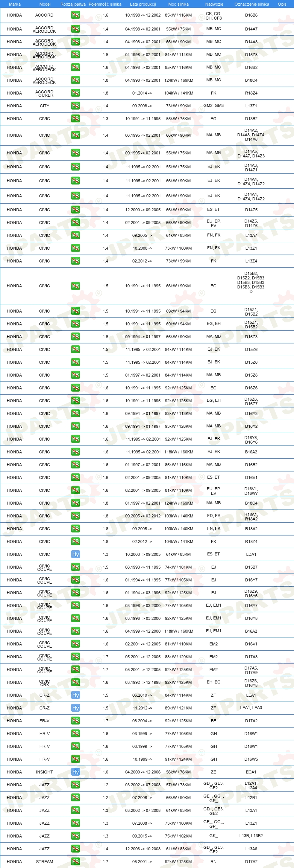The width and height of the screenshot is (294, 868).
Task: Click the petrol icon for Civic D16Z6 EG body
Action: (x=75, y=388)
